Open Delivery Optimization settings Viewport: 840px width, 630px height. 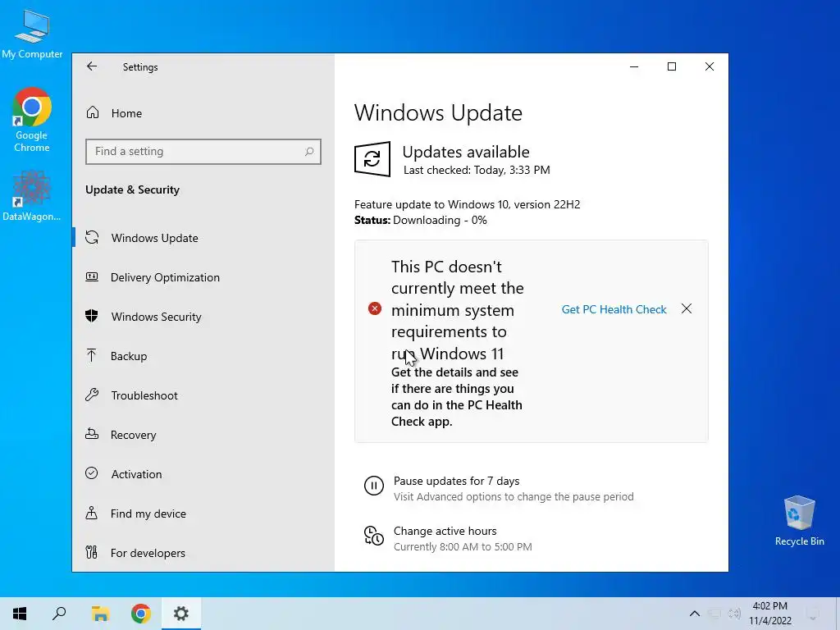coord(165,277)
